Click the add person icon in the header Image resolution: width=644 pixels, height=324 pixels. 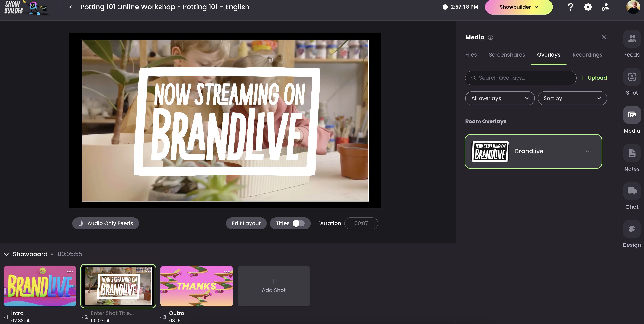(605, 7)
